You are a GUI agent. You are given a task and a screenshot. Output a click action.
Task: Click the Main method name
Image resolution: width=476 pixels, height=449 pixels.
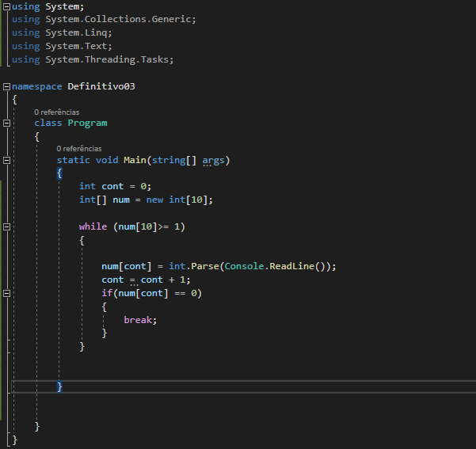[x=135, y=160]
